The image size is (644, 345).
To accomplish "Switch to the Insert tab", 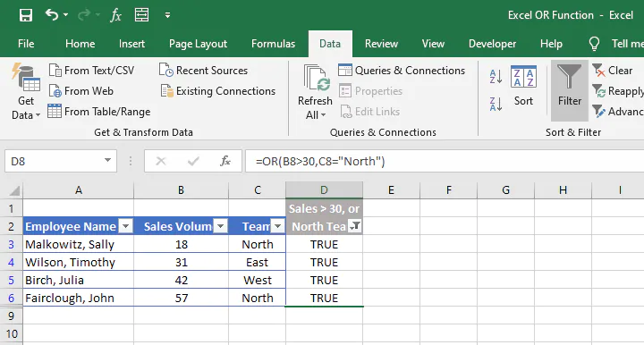I will pyautogui.click(x=131, y=44).
